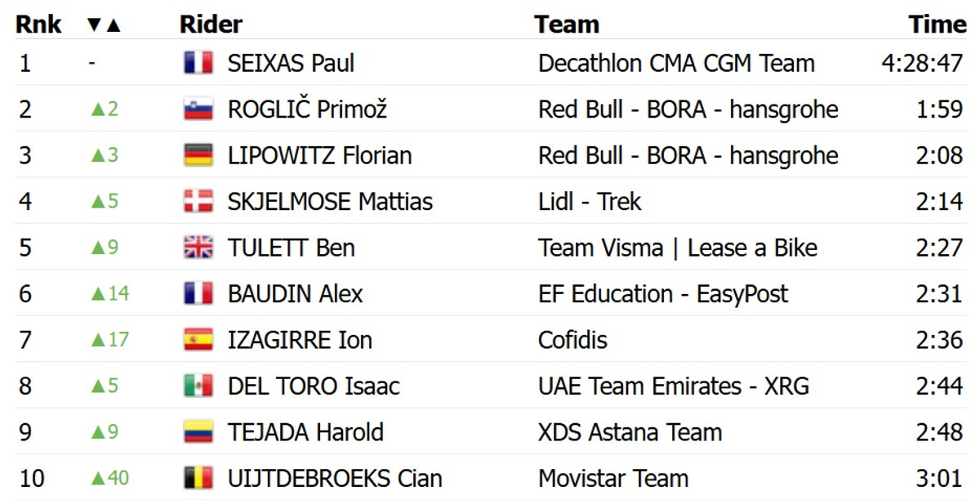Click the French flag beside SEIXAS Paul
Image resolution: width=980 pixels, height=500 pixels.
(198, 63)
